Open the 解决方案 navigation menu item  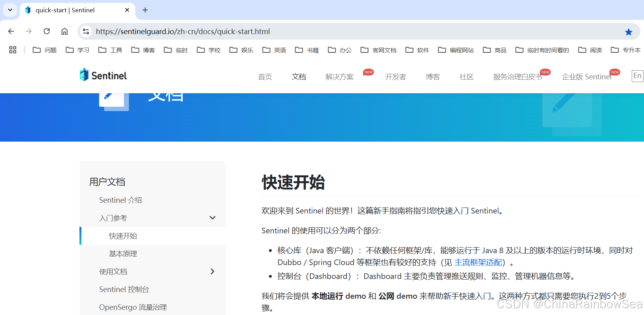pyautogui.click(x=339, y=77)
